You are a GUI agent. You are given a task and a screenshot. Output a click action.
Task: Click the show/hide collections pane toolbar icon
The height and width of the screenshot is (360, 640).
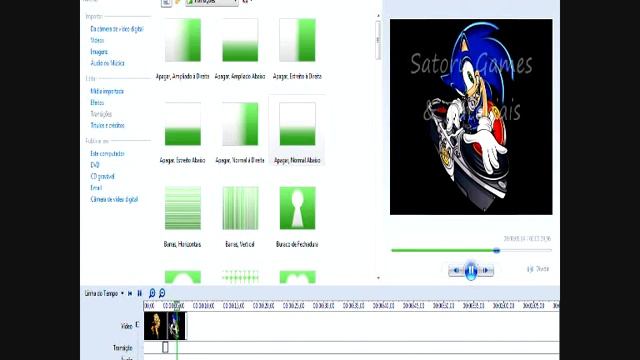[x=166, y=2]
